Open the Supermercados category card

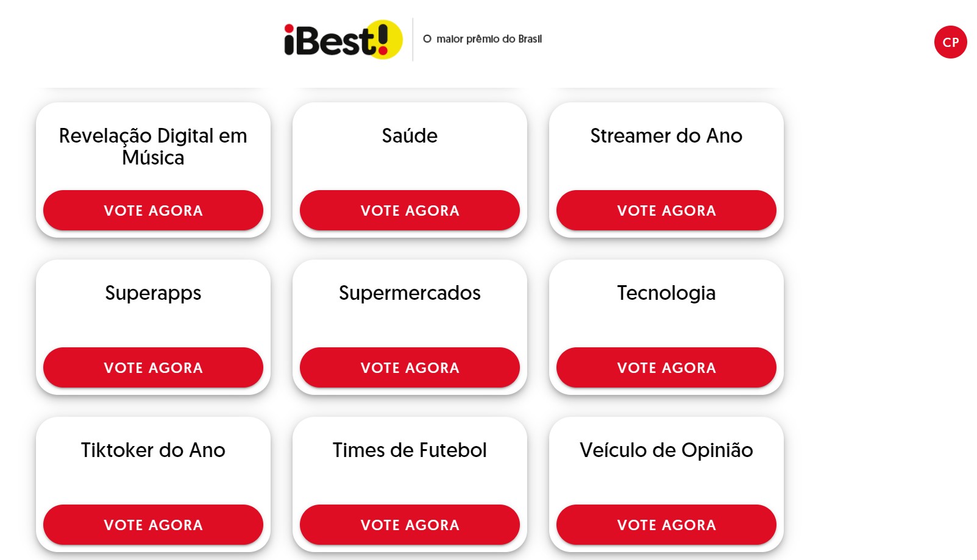point(410,293)
